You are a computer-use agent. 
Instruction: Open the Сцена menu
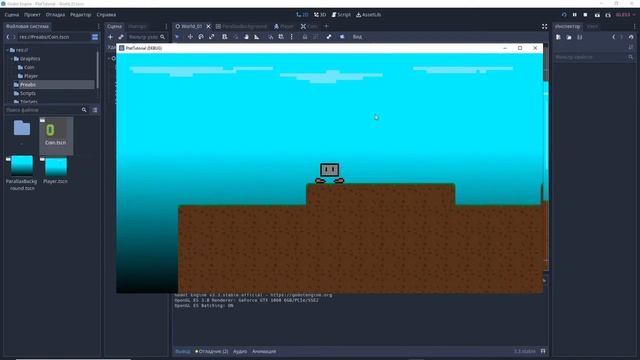(x=12, y=15)
